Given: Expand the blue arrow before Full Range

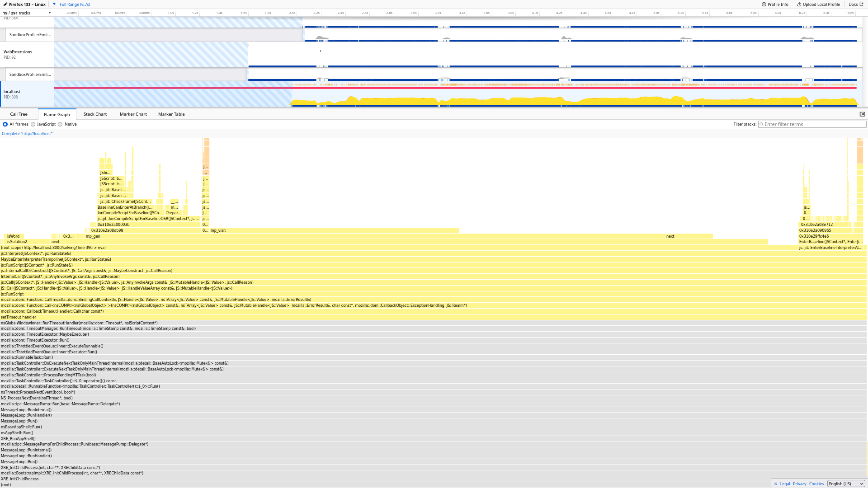Looking at the screenshot, I should tap(54, 5).
